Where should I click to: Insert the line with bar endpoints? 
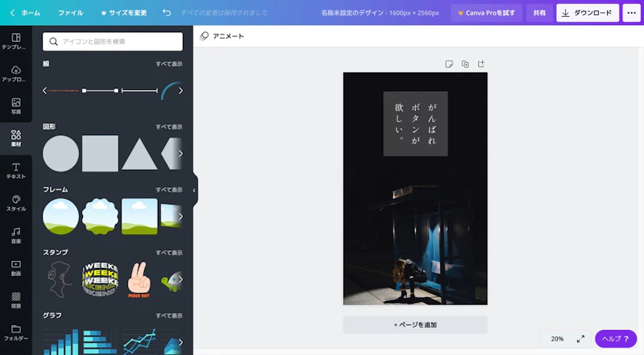pos(139,90)
